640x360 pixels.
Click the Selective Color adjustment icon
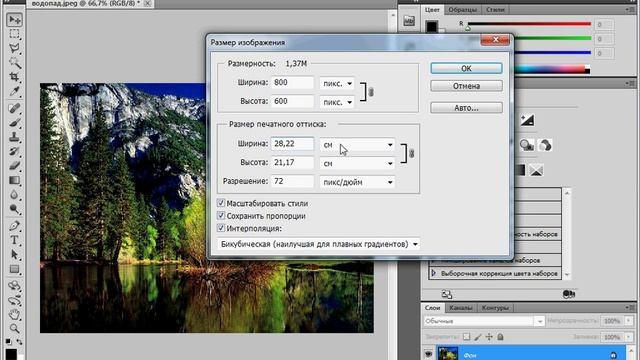point(536,170)
